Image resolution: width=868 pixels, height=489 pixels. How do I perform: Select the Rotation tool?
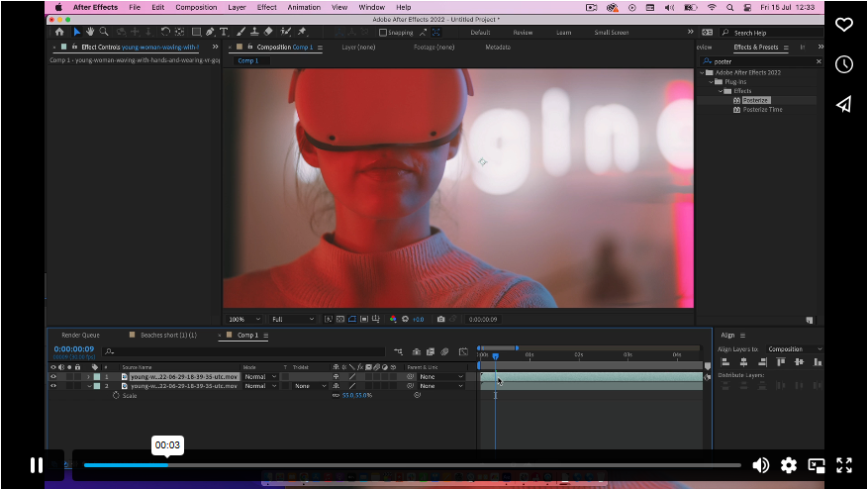[165, 32]
